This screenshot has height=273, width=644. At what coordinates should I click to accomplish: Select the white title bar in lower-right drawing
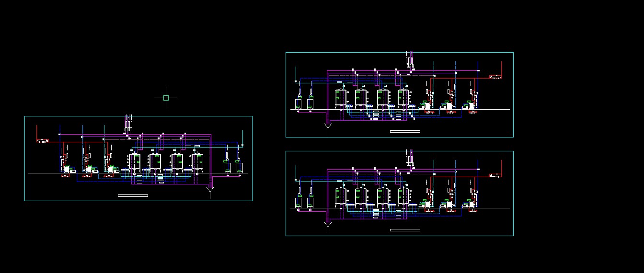tap(405, 230)
